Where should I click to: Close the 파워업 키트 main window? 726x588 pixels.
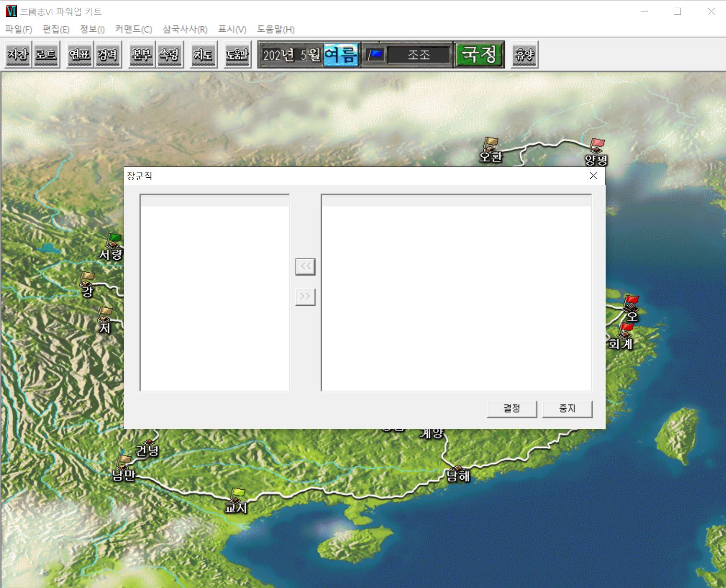click(711, 11)
